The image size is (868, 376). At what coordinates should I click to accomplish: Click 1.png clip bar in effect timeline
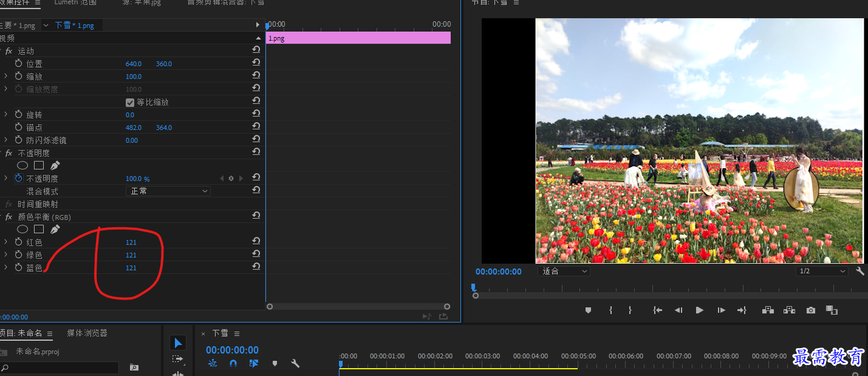(358, 38)
